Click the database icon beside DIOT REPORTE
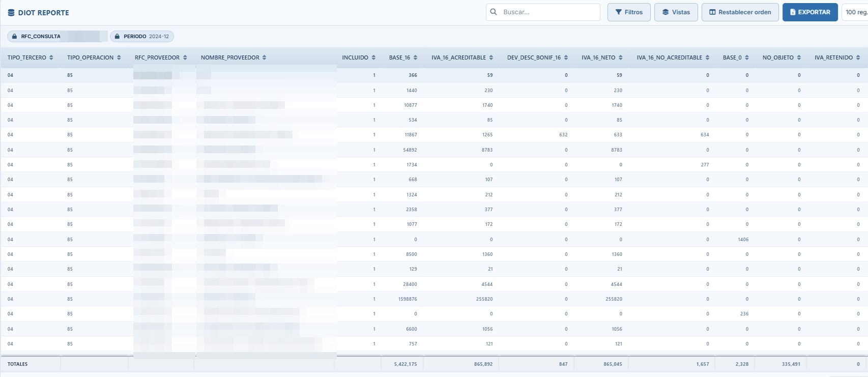The height and width of the screenshot is (377, 868). click(11, 13)
